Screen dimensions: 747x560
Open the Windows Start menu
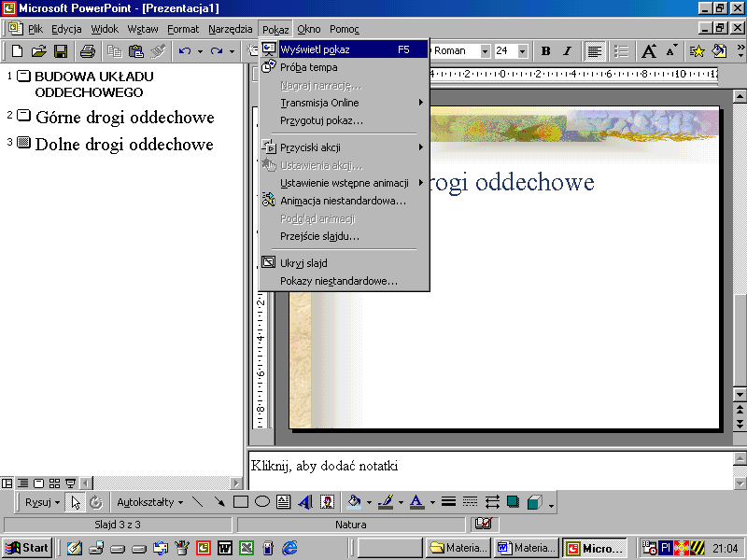[27, 548]
